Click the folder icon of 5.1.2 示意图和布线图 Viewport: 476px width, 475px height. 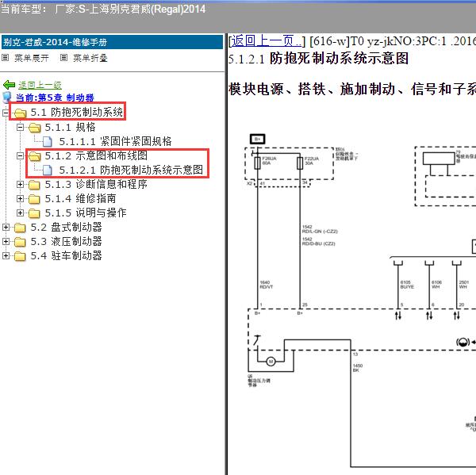click(x=35, y=156)
